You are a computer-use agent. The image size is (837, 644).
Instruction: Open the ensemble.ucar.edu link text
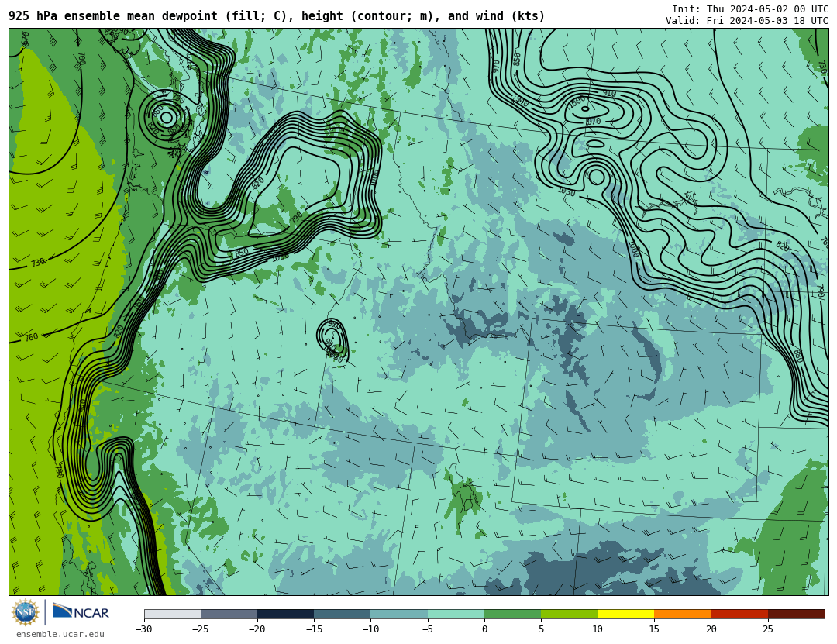tap(60, 635)
